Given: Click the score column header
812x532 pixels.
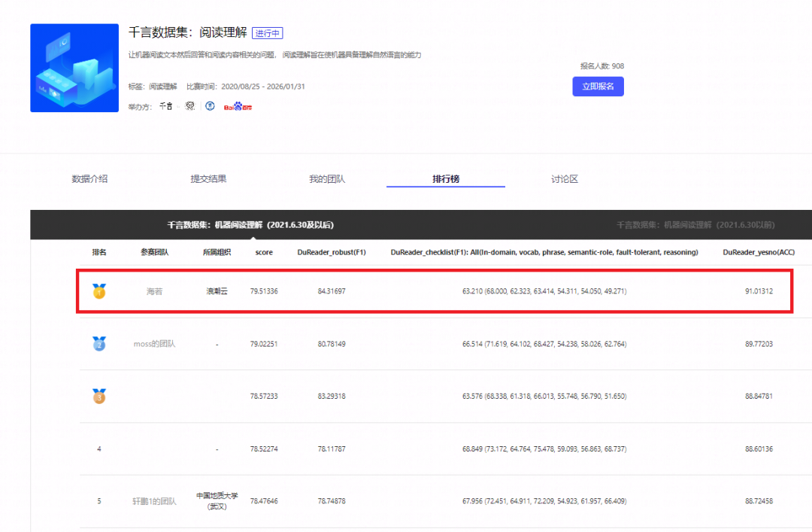Looking at the screenshot, I should 264,253.
